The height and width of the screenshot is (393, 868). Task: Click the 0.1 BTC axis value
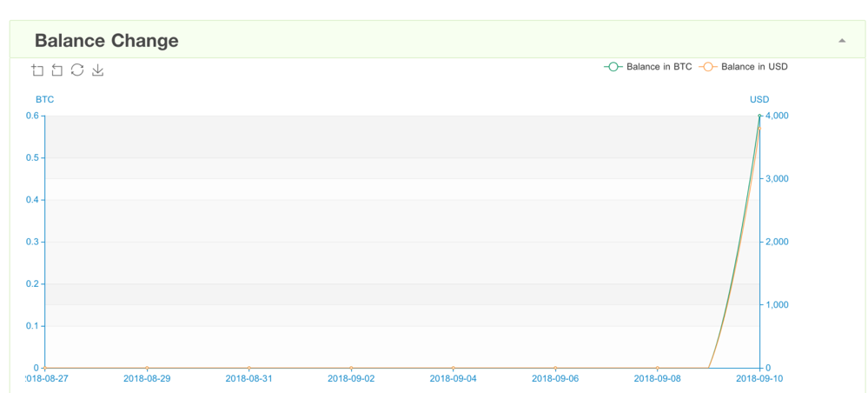[x=32, y=326]
